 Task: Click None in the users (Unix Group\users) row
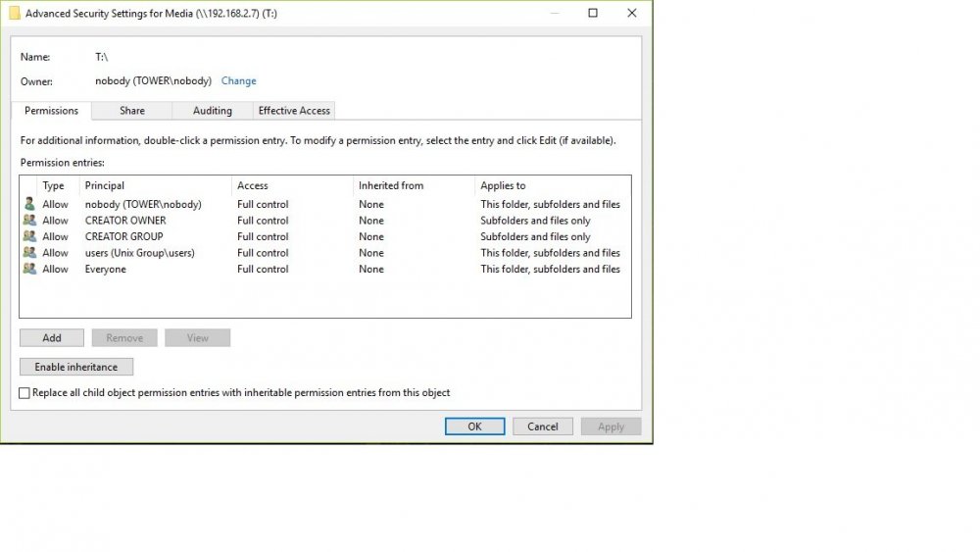(x=371, y=253)
